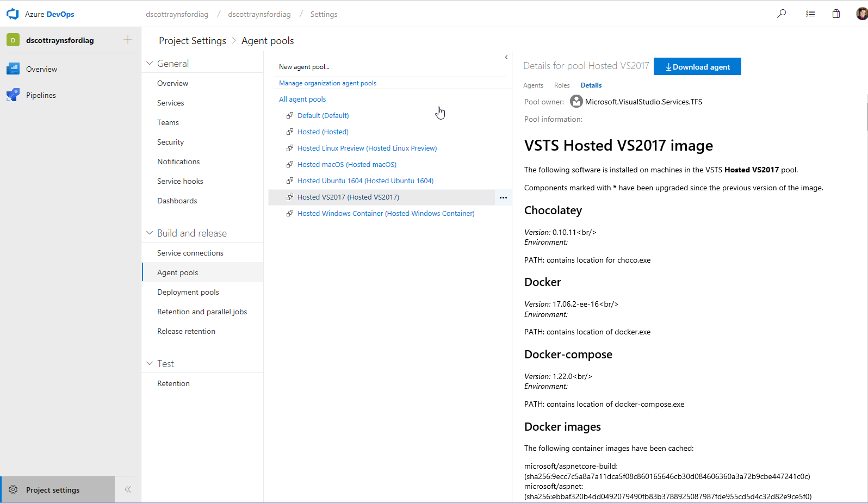The height and width of the screenshot is (503, 868).
Task: Open Pipelines from the left sidebar
Action: [41, 95]
